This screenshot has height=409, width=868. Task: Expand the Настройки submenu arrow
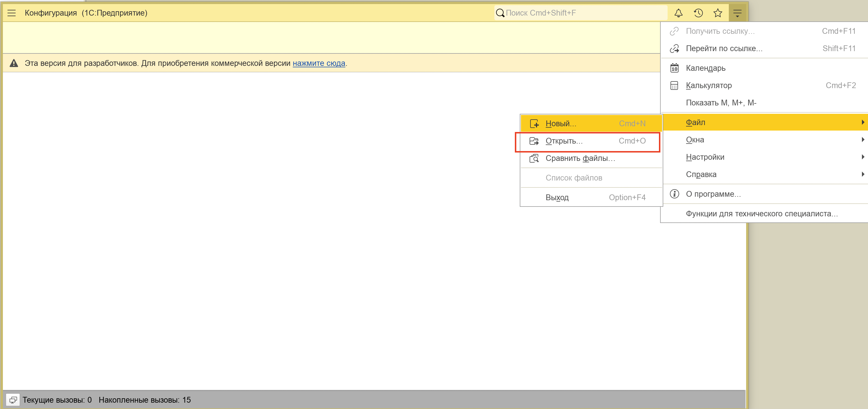[x=863, y=157]
